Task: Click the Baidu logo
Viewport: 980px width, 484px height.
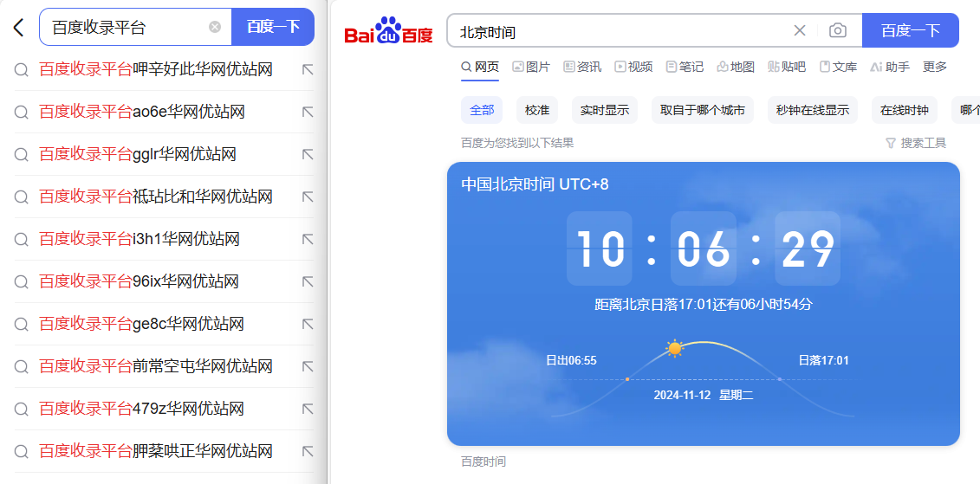Action: [388, 30]
